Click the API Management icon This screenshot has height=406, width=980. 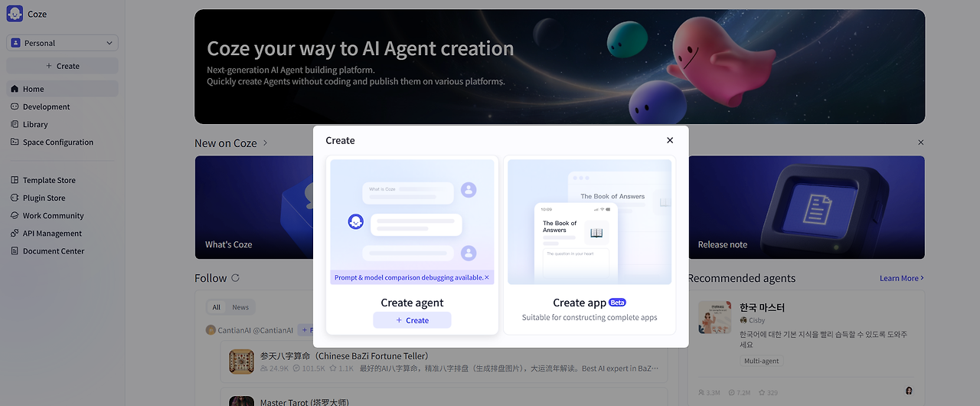click(x=15, y=233)
